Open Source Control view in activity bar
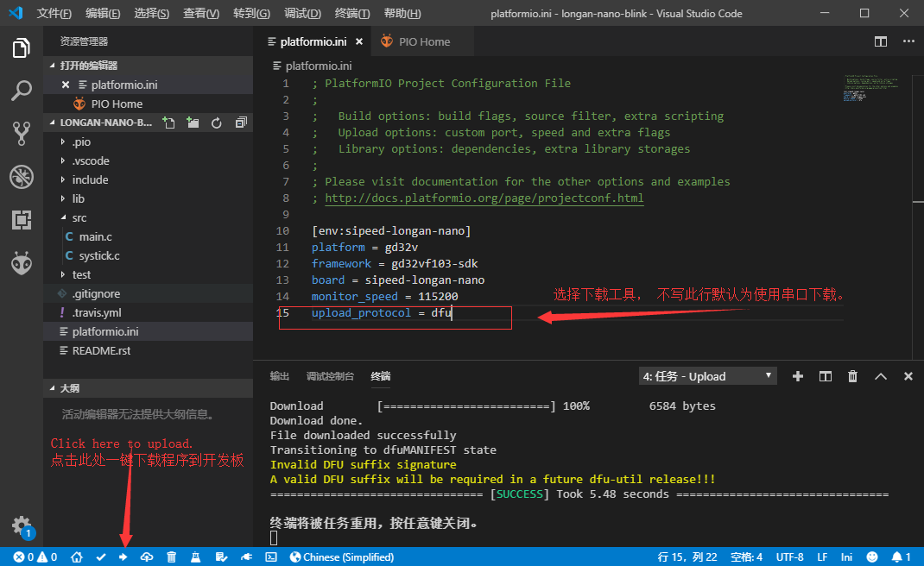 tap(22, 134)
